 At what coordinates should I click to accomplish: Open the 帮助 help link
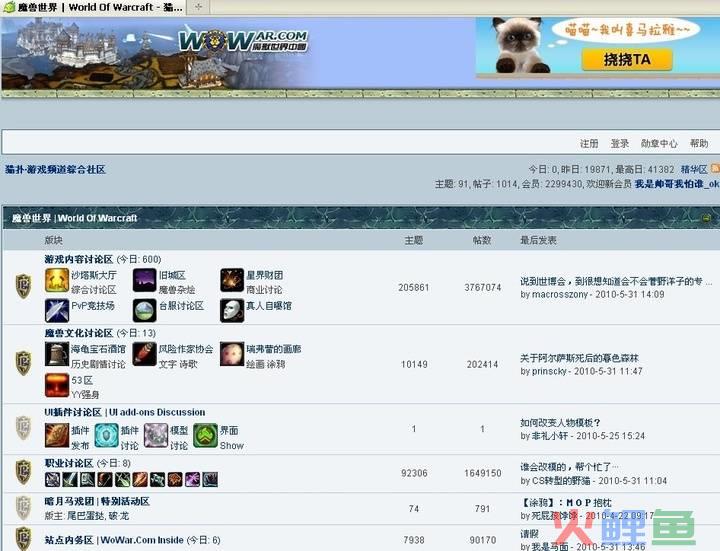(x=699, y=144)
